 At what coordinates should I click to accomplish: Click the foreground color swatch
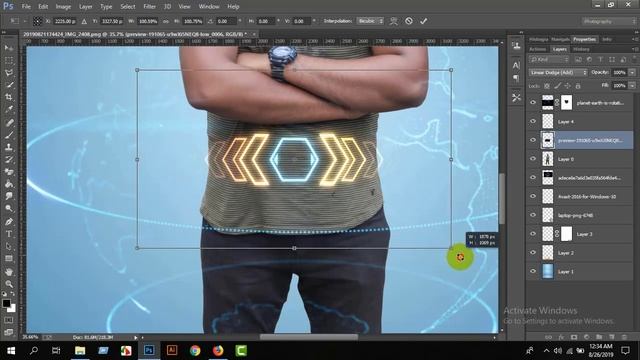pos(6,304)
